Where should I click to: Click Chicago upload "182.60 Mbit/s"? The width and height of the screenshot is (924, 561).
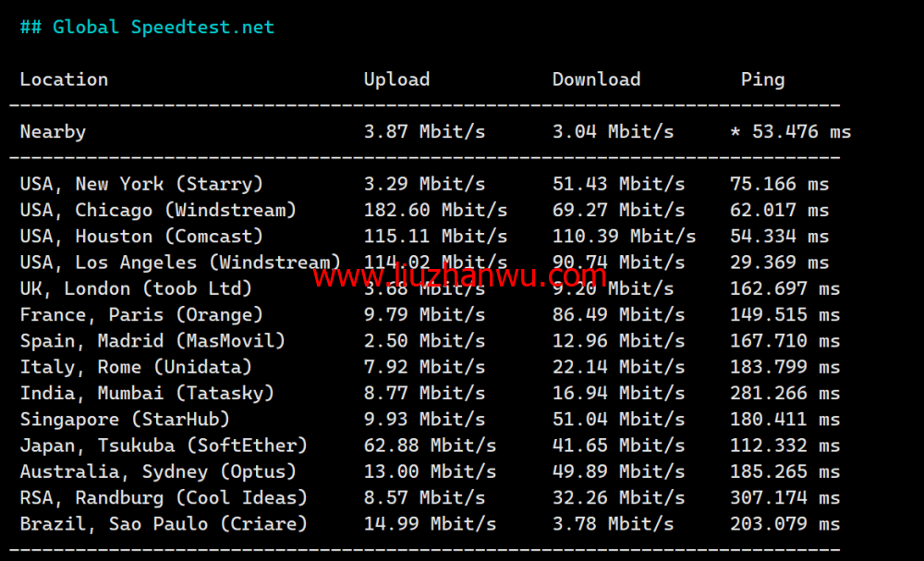pos(435,210)
